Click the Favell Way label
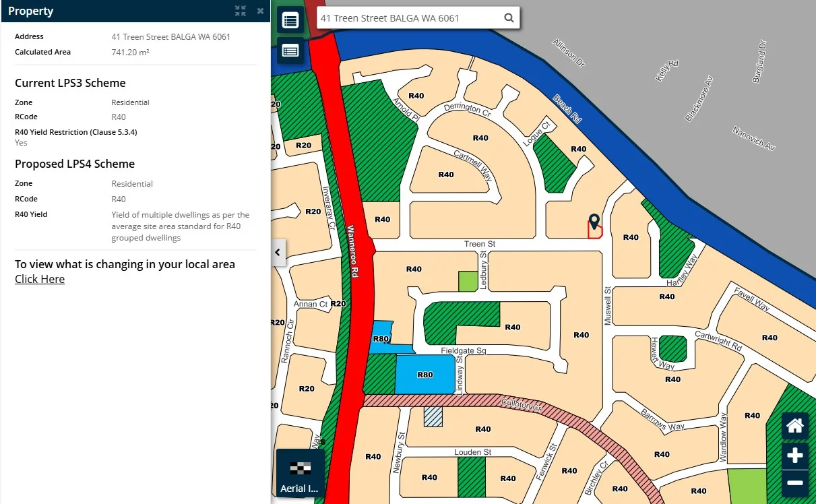816x504 pixels. [752, 301]
